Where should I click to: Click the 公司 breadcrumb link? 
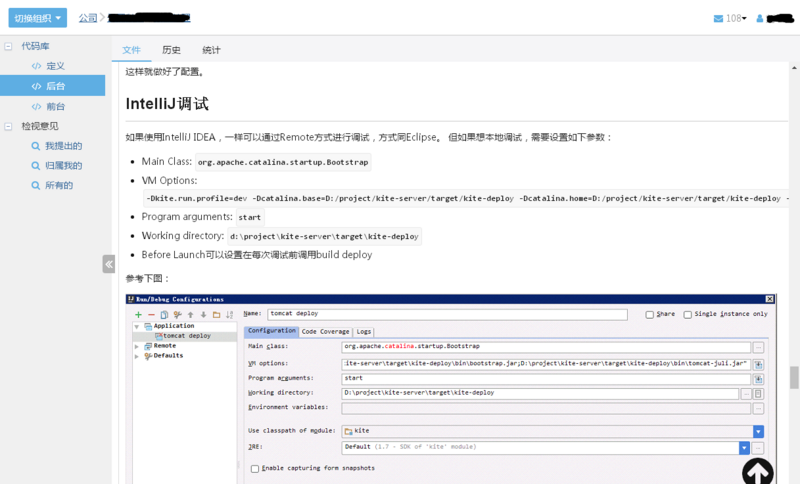click(x=88, y=18)
